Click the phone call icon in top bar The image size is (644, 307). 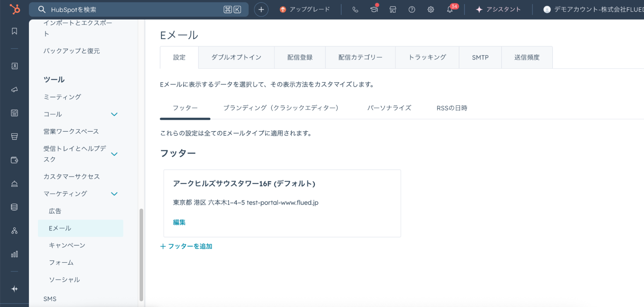(x=355, y=10)
